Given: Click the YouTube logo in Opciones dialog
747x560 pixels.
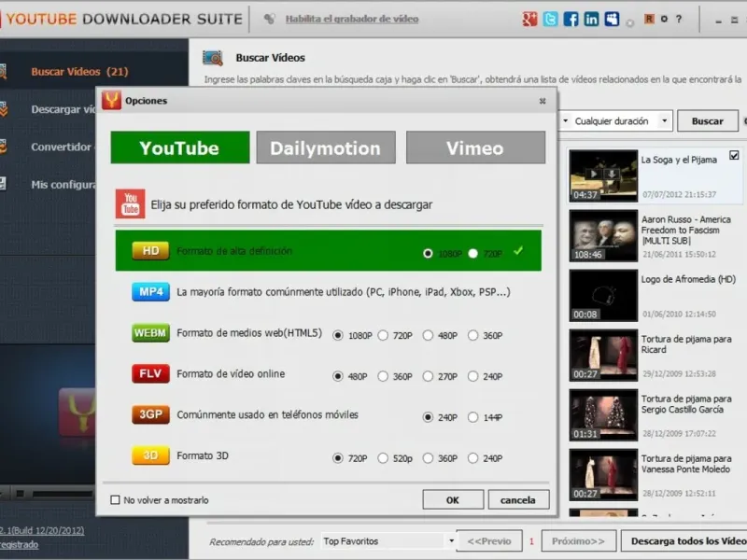Looking at the screenshot, I should pyautogui.click(x=131, y=203).
